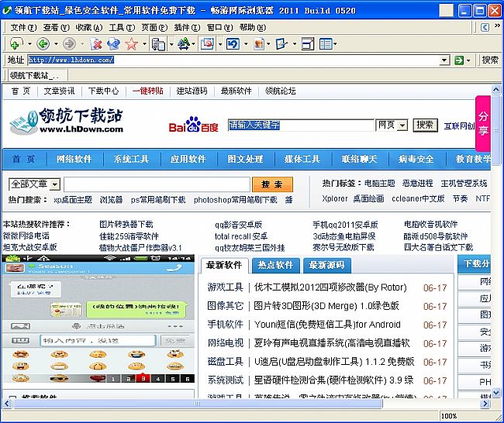The image size is (504, 423).
Task: Expand the back button history arrow
Action: [56, 44]
